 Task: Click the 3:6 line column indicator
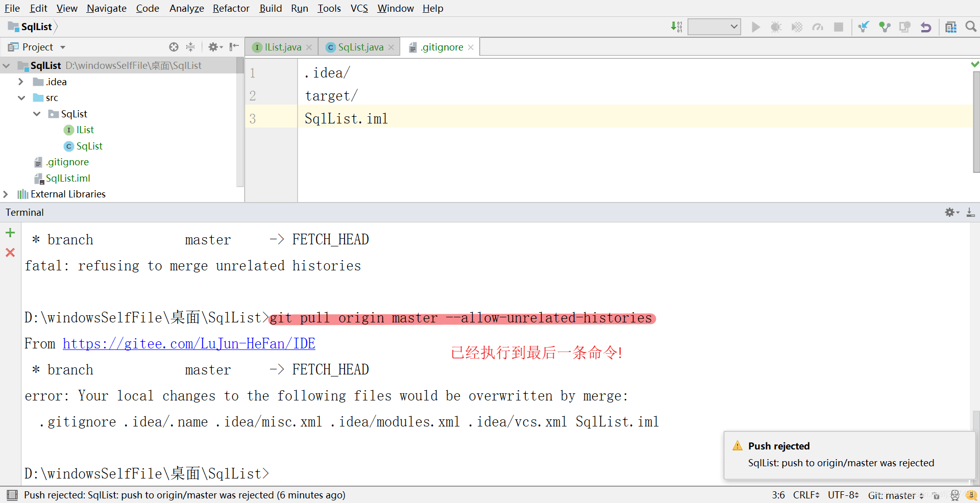pos(778,495)
